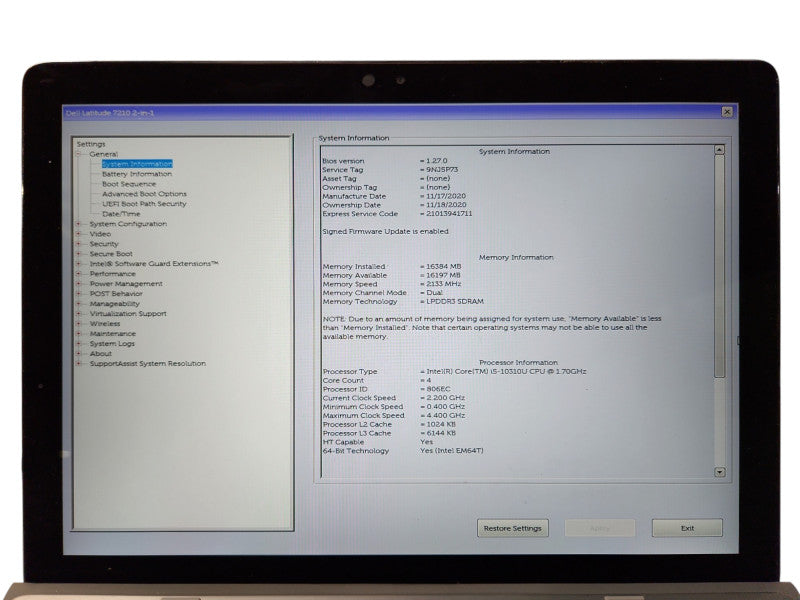The width and height of the screenshot is (800, 600).
Task: Click Processor L3 Cache 6144 KB
Action: [441, 433]
